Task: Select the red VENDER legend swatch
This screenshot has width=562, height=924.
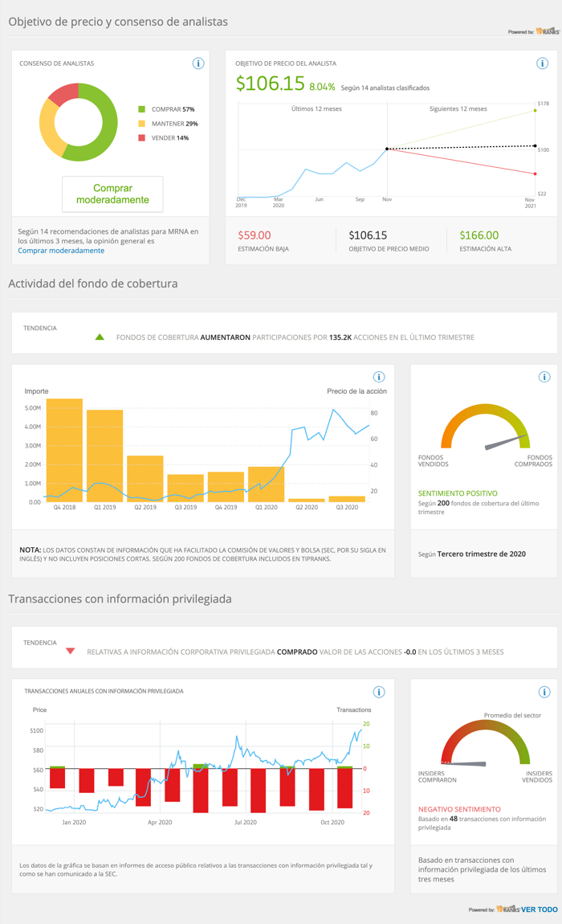Action: 141,138
